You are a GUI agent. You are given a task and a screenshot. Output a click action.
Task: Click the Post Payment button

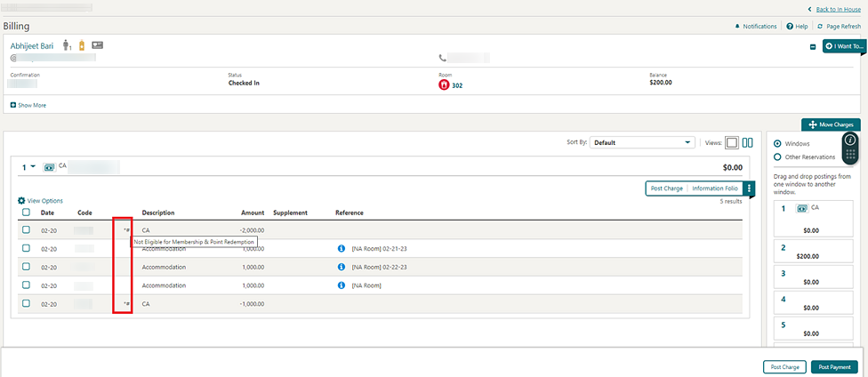pyautogui.click(x=835, y=366)
